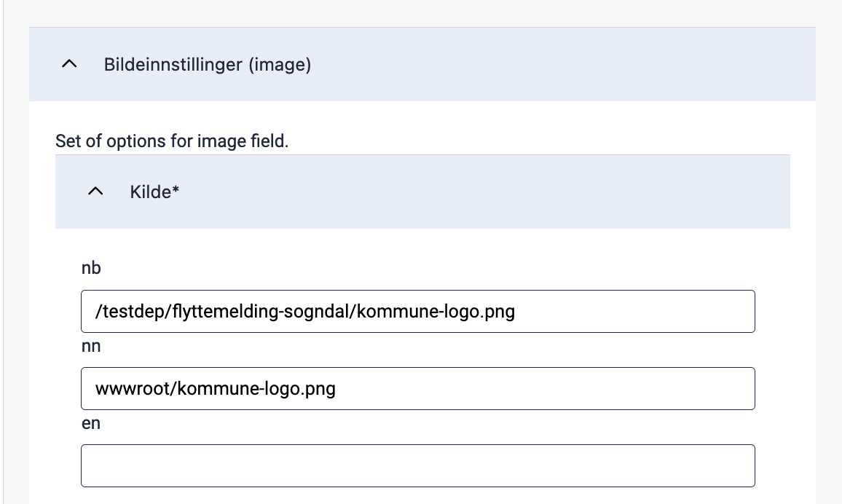Click the Kilde* title text
The width and height of the screenshot is (842, 504).
point(154,192)
